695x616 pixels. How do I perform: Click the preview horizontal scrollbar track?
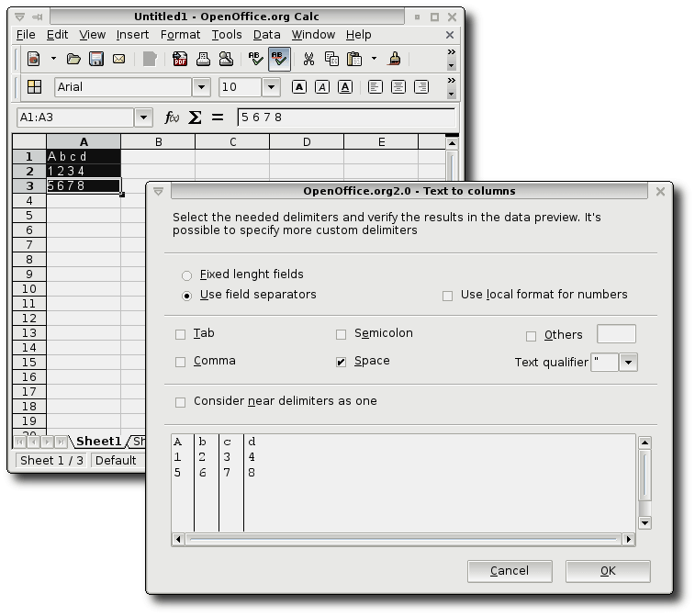[x=403, y=539]
